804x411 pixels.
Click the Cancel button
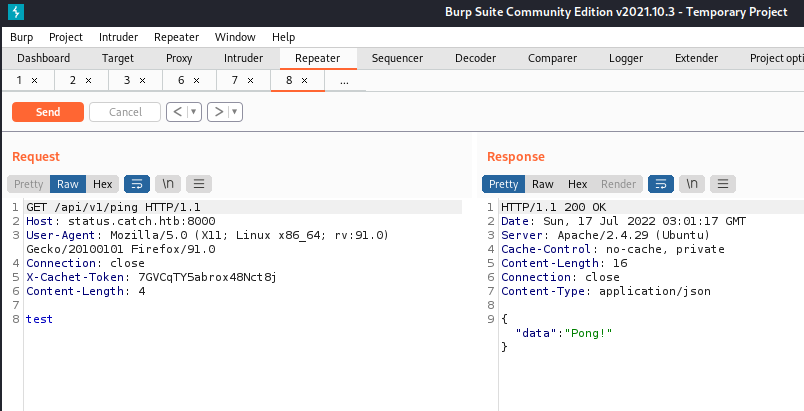[x=125, y=112]
